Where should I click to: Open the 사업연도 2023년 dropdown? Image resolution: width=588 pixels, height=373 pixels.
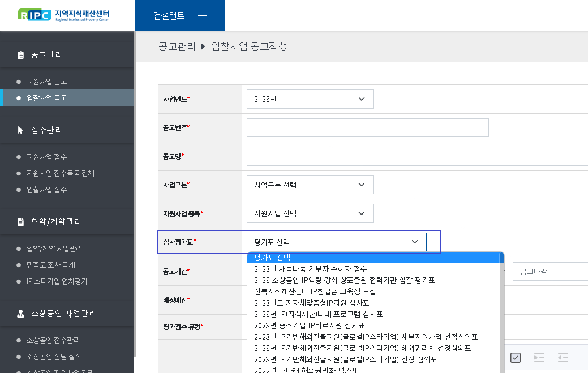(x=310, y=99)
